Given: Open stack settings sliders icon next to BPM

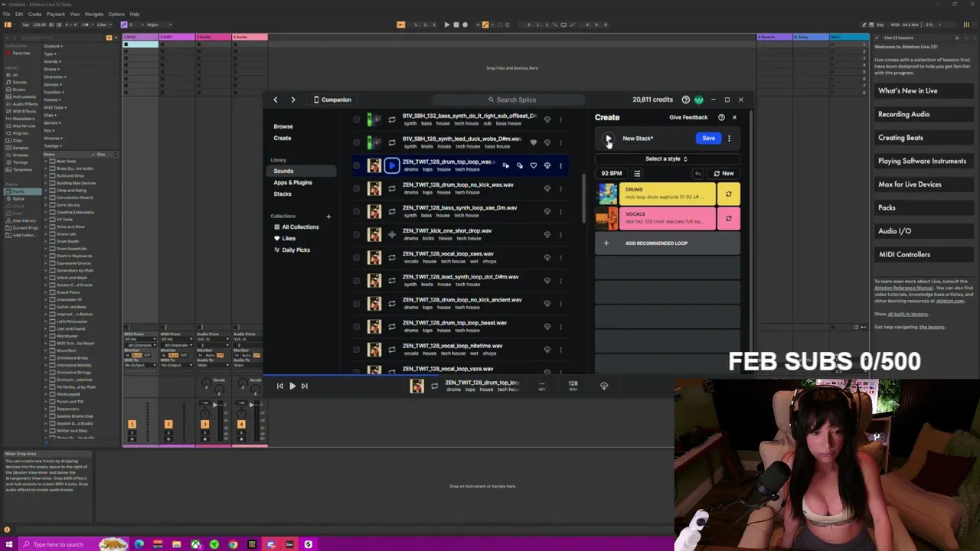Looking at the screenshot, I should tap(637, 174).
